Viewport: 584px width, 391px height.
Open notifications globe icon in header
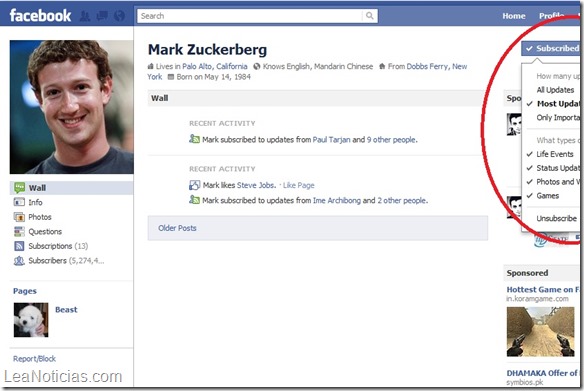(x=119, y=16)
